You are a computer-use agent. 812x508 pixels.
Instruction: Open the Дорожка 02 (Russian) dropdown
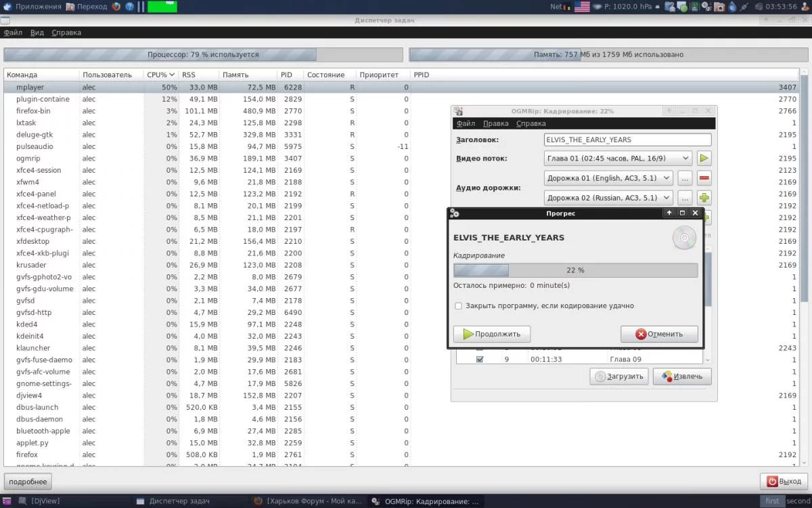tap(608, 198)
